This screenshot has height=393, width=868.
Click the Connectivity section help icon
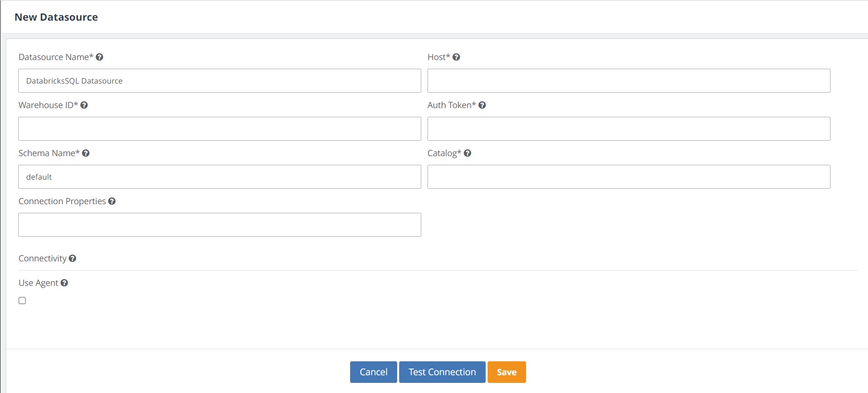[x=73, y=258]
